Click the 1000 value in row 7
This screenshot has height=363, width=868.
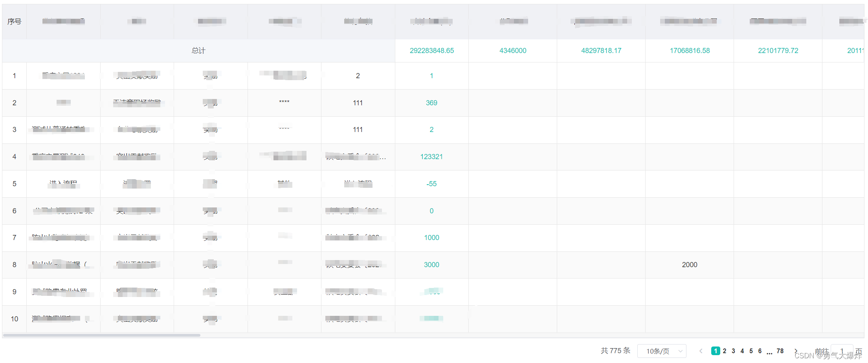431,238
